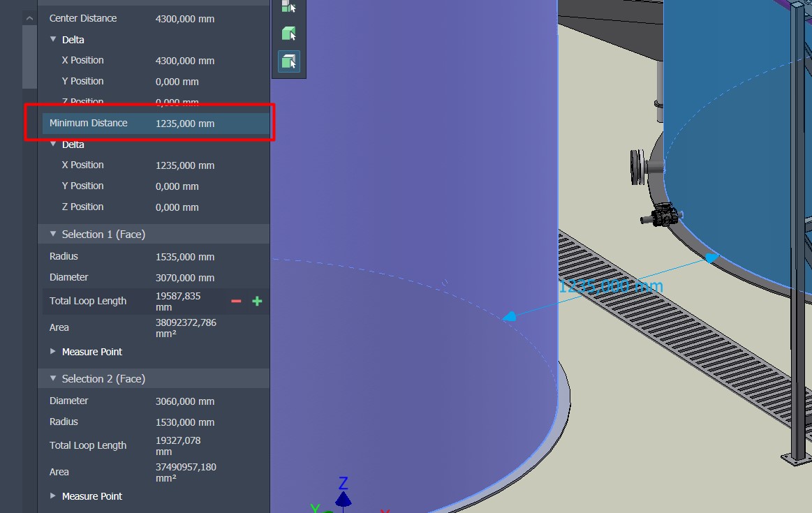Expand Measure Point under Selection 2
812x513 pixels.
coord(53,496)
